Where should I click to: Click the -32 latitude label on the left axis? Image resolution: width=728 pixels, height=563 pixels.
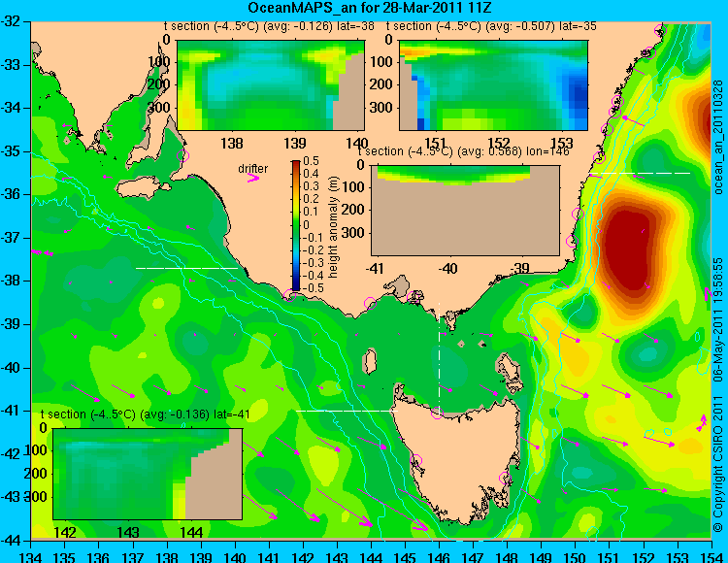pyautogui.click(x=13, y=21)
